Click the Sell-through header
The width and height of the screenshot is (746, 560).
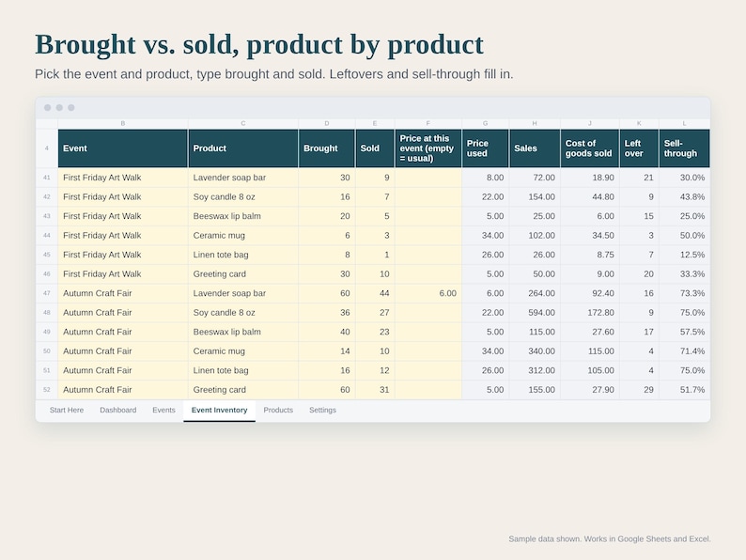coord(684,148)
